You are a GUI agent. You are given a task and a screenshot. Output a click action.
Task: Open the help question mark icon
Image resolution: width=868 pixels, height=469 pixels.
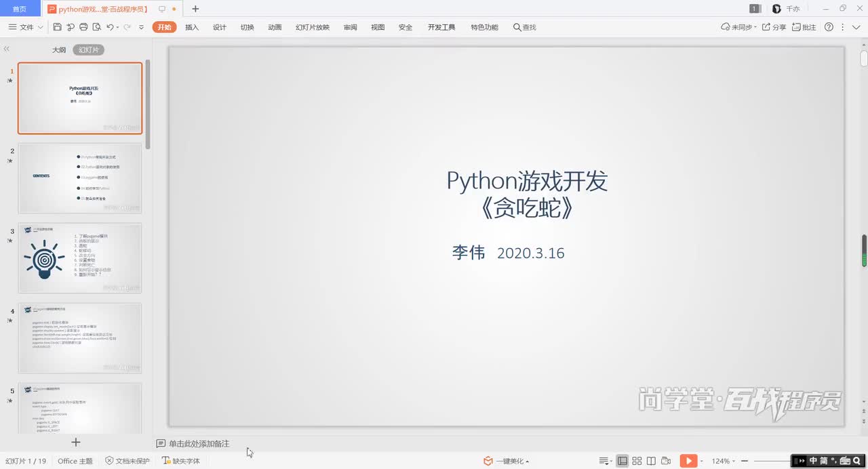click(x=829, y=27)
